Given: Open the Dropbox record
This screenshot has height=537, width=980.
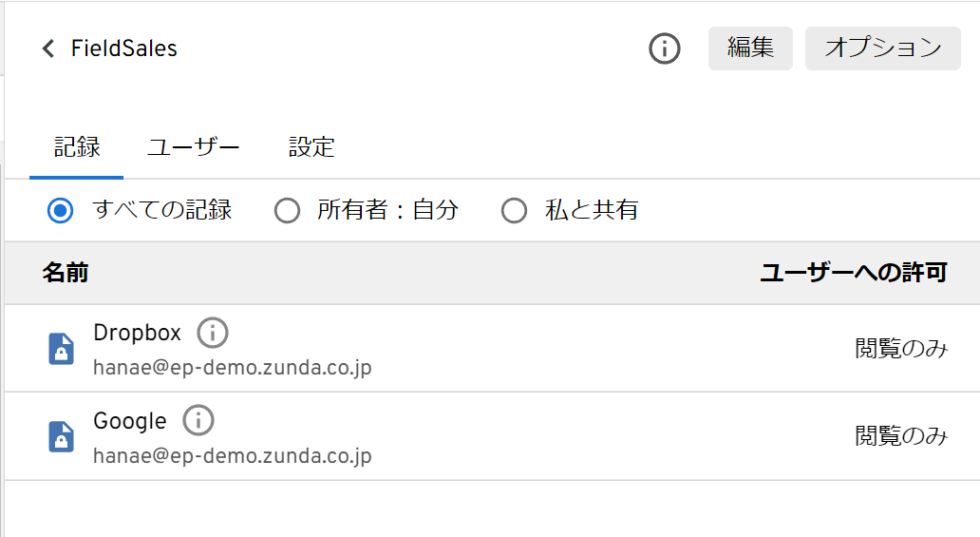Looking at the screenshot, I should coord(137,333).
